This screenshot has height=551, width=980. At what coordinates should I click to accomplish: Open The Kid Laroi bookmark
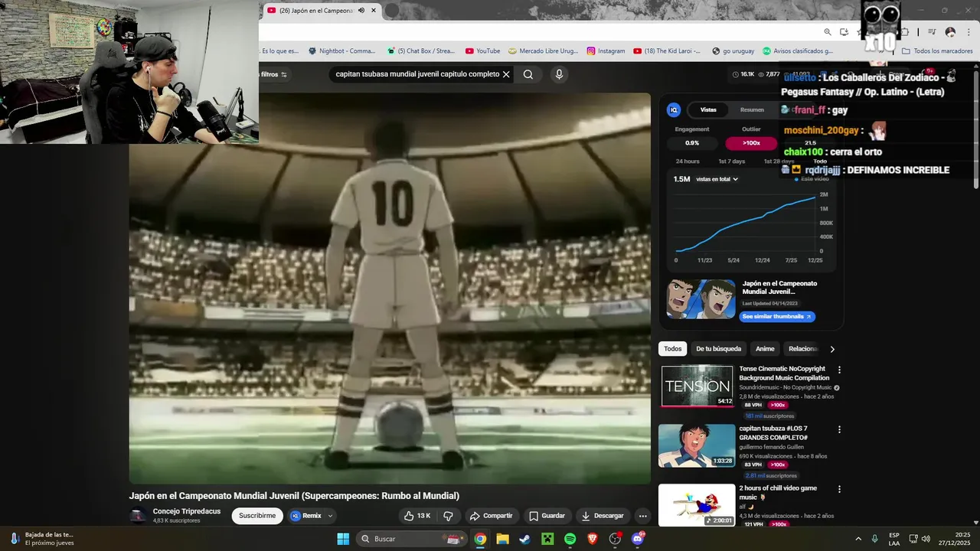click(667, 51)
